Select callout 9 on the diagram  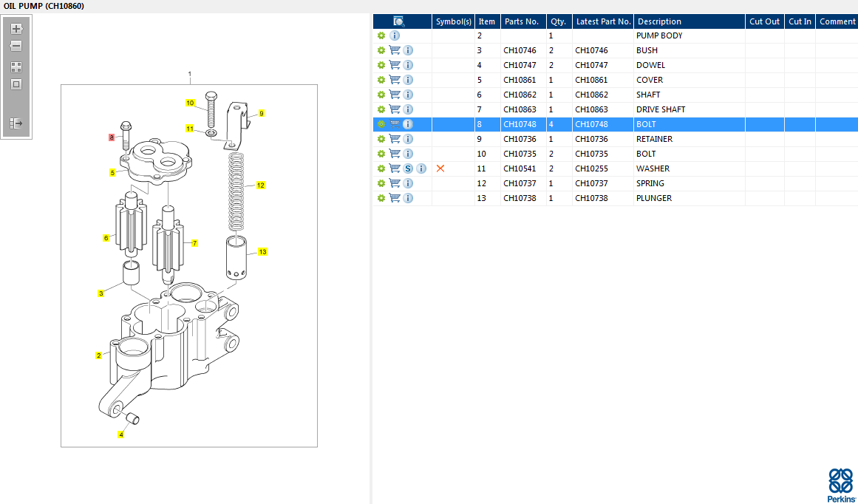(262, 114)
